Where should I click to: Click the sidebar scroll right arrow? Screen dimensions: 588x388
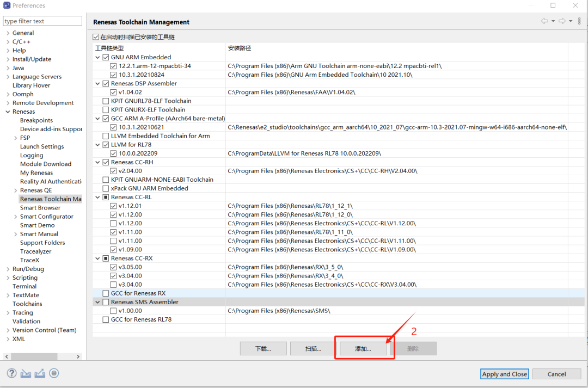coord(78,356)
